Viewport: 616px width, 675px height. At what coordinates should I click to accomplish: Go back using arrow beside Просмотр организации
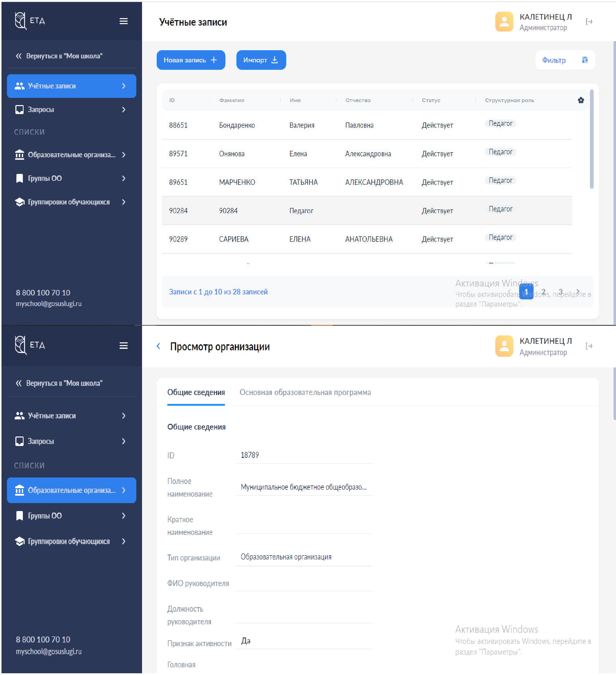[159, 346]
